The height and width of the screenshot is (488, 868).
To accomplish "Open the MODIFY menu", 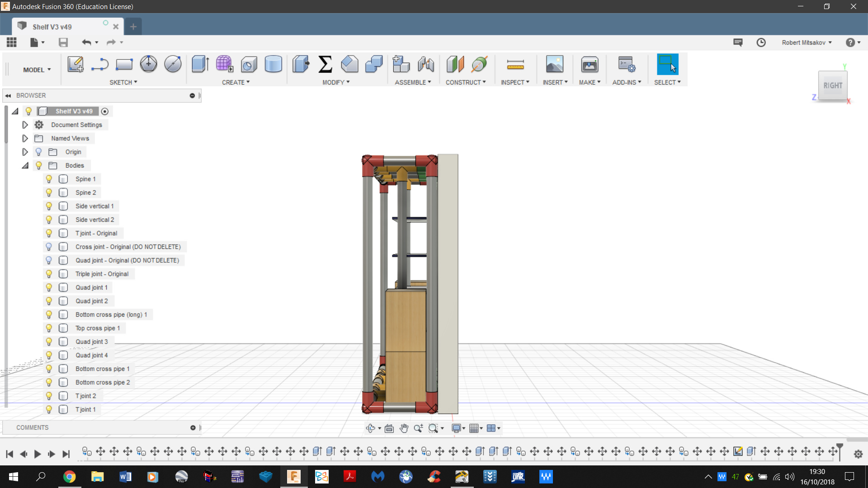I will coord(336,82).
